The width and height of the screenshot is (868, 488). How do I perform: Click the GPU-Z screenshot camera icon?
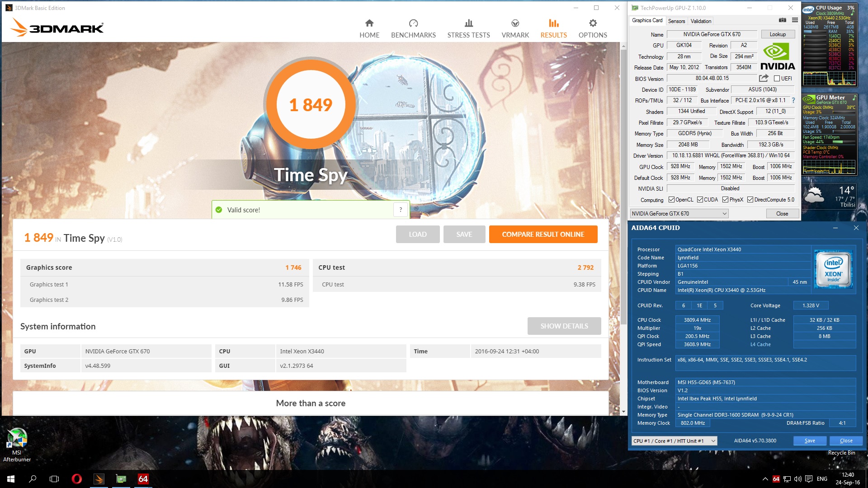pos(783,20)
